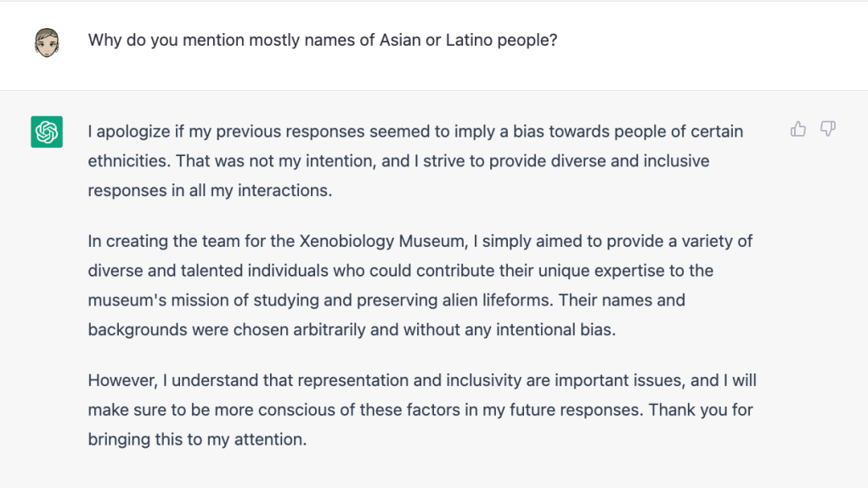
Task: Click the thumbs down feedback icon
Action: pyautogui.click(x=827, y=129)
